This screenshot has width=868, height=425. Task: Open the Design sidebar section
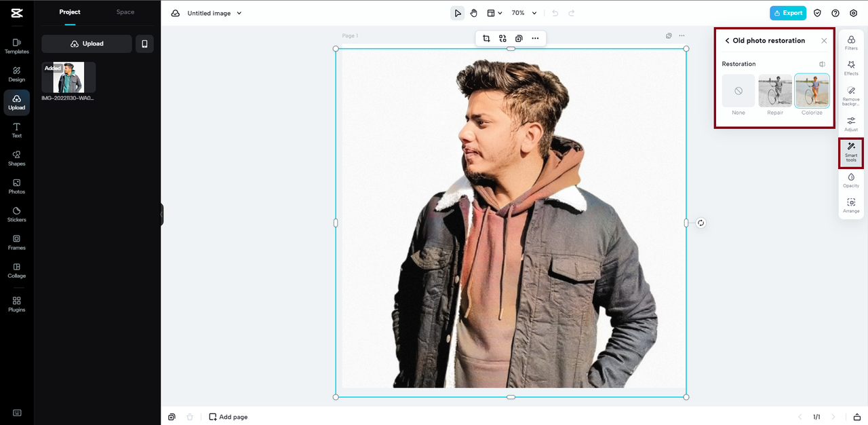(17, 74)
